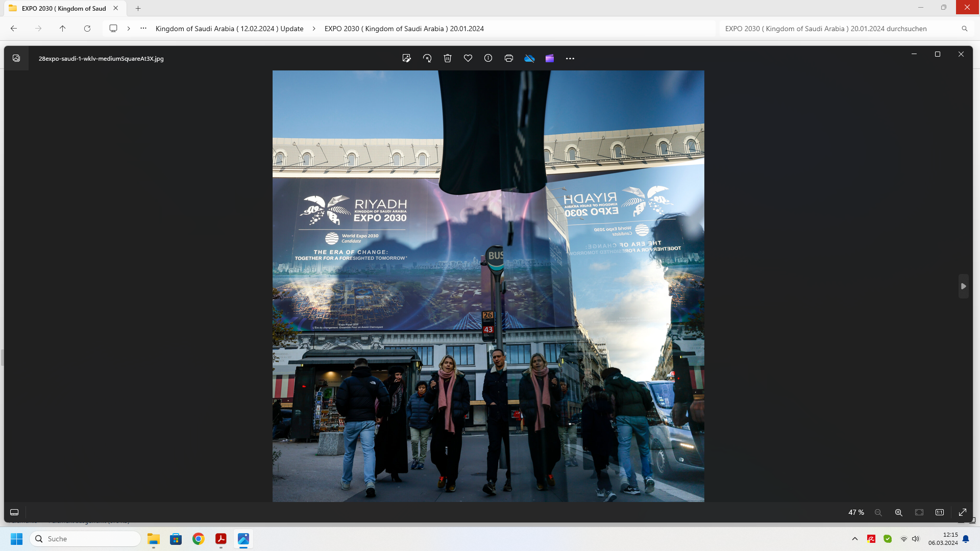Image resolution: width=980 pixels, height=551 pixels.
Task: Minimize the Photos viewer window
Action: (914, 54)
